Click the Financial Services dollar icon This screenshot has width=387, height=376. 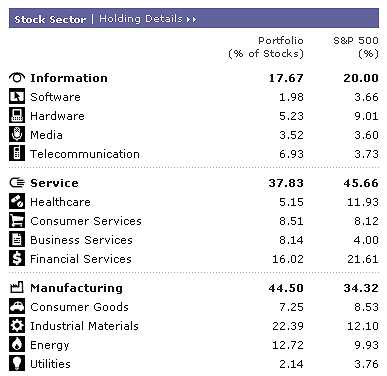pos(17,259)
